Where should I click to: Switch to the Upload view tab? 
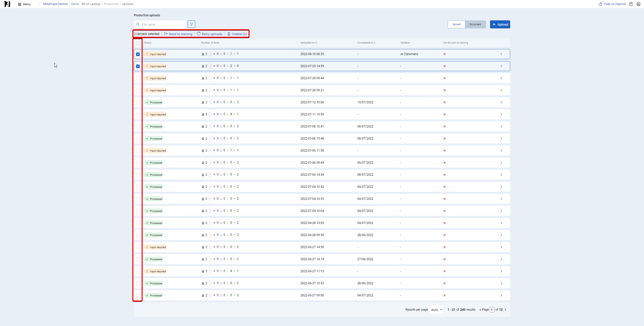(x=457, y=24)
